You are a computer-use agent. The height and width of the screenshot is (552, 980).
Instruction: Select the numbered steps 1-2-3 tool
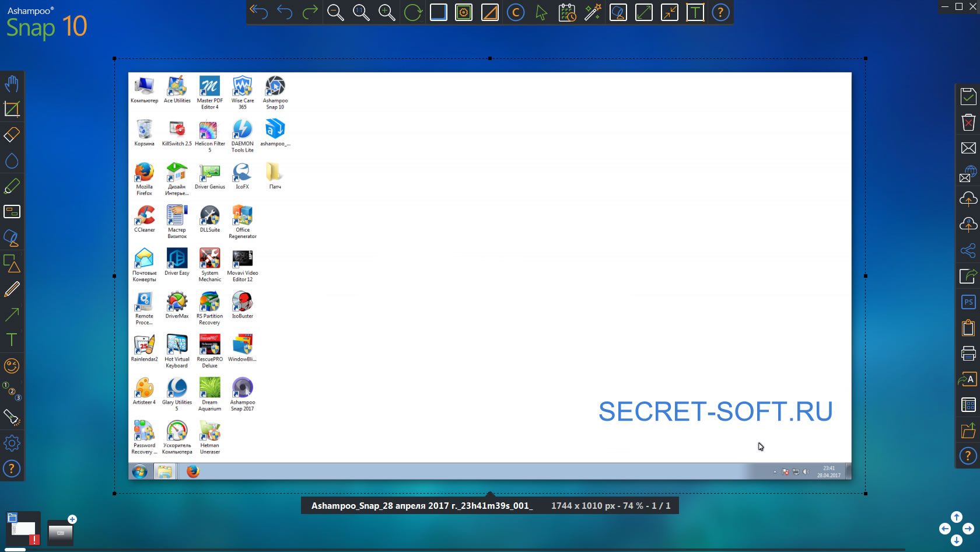[12, 392]
